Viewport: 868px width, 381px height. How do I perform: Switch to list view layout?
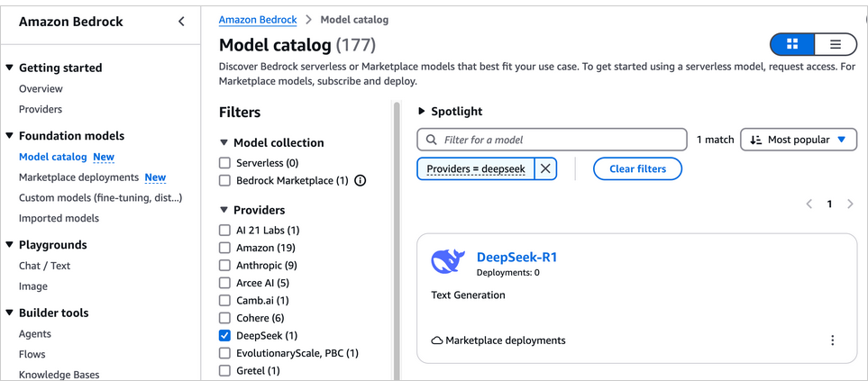836,44
